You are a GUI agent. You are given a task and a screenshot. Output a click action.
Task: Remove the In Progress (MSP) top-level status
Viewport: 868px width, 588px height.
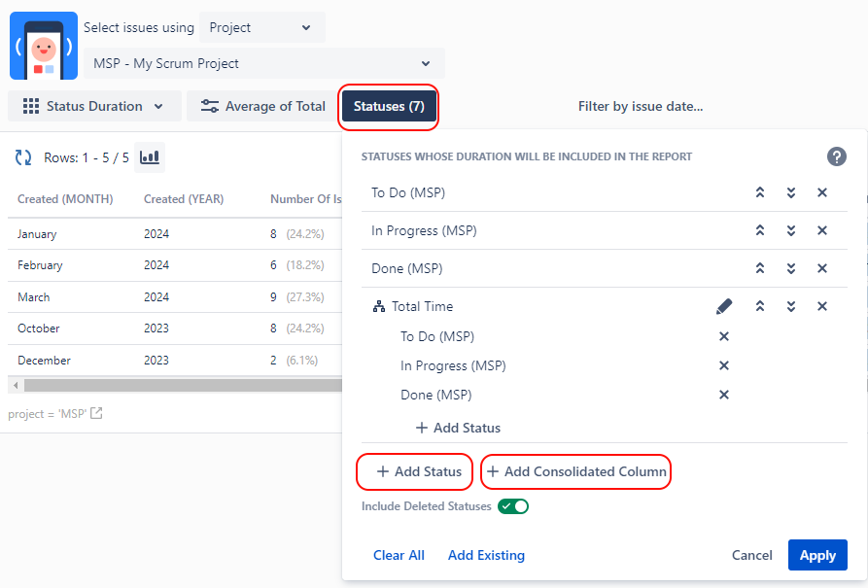pyautogui.click(x=822, y=230)
